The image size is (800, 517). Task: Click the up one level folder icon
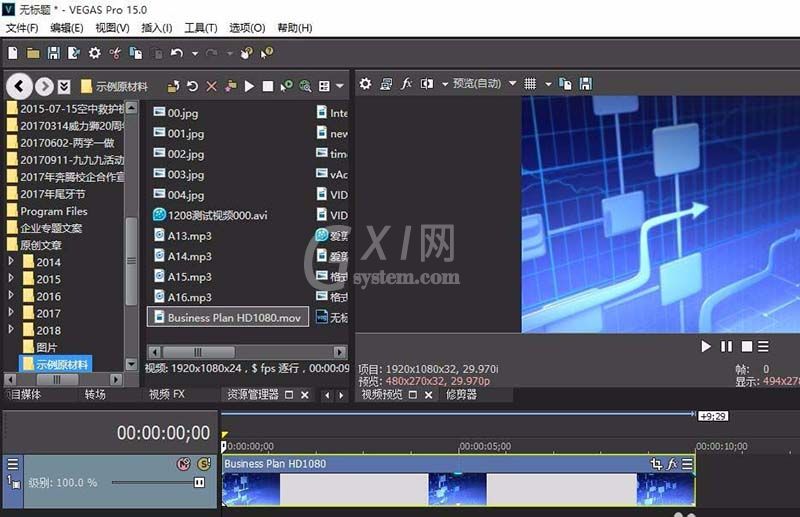point(173,86)
